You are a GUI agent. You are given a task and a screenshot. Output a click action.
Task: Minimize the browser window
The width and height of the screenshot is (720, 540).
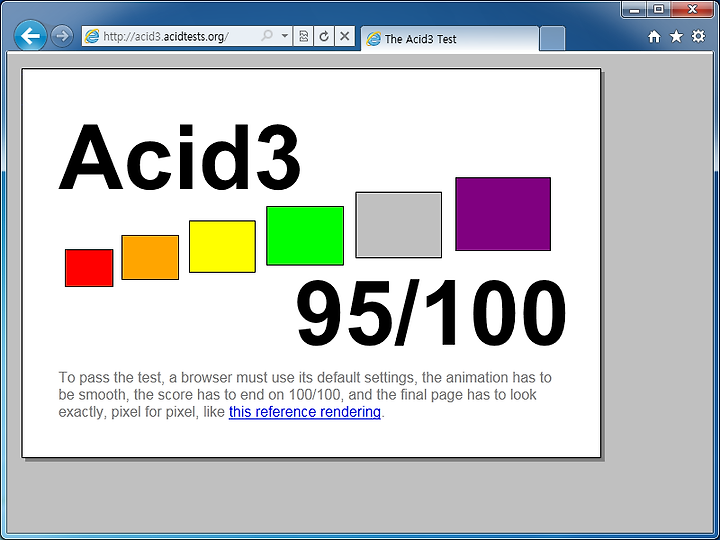pyautogui.click(x=635, y=9)
